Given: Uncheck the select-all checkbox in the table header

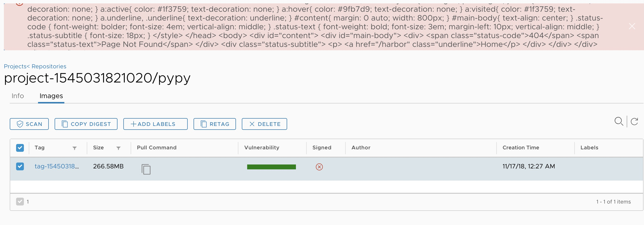Looking at the screenshot, I should (x=20, y=148).
